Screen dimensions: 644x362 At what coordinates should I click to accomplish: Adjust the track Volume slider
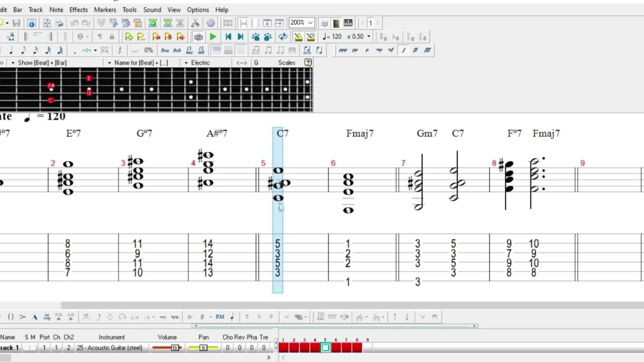coord(167,348)
